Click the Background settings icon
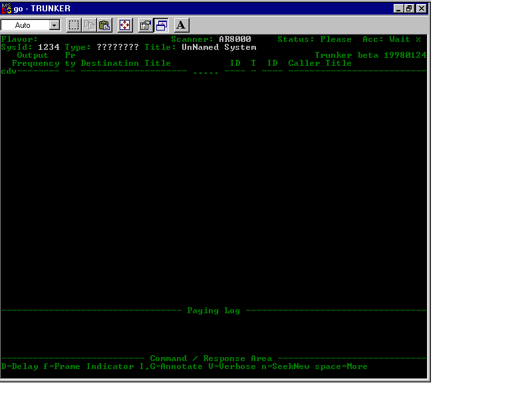The height and width of the screenshot is (399, 532). pos(160,25)
